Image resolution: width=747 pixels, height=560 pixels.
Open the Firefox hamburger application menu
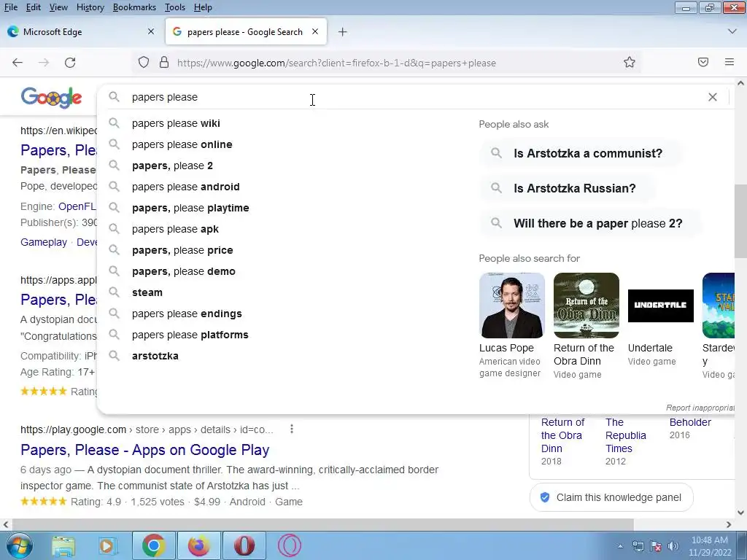[x=729, y=62]
